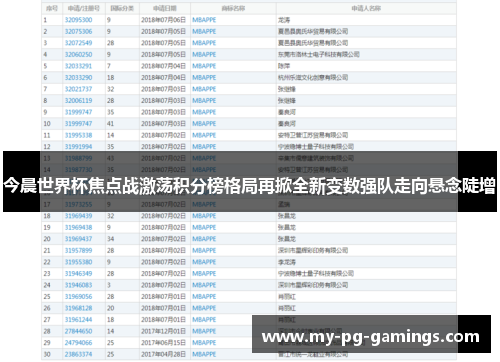The image size is (500, 362).
Task: Open registration number 23863374 link
Action: tap(78, 354)
